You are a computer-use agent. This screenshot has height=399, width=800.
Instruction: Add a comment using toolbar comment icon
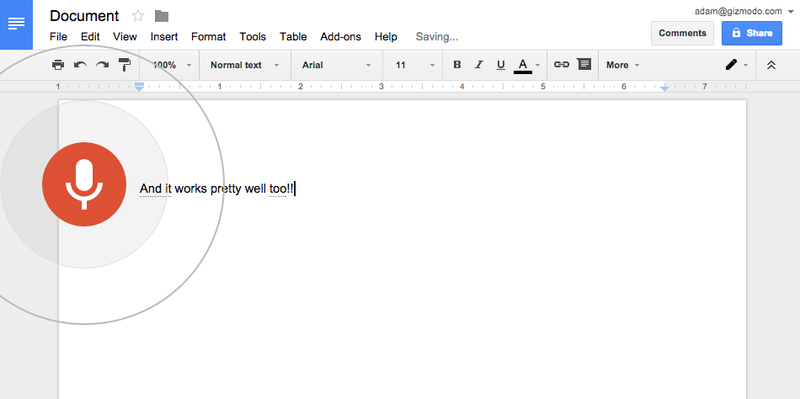pos(584,64)
